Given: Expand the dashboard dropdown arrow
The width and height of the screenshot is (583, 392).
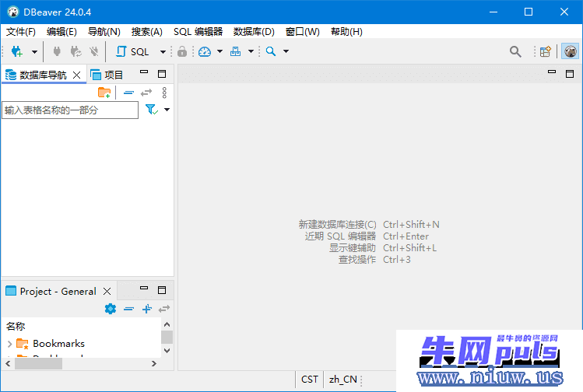Looking at the screenshot, I should click(x=220, y=51).
